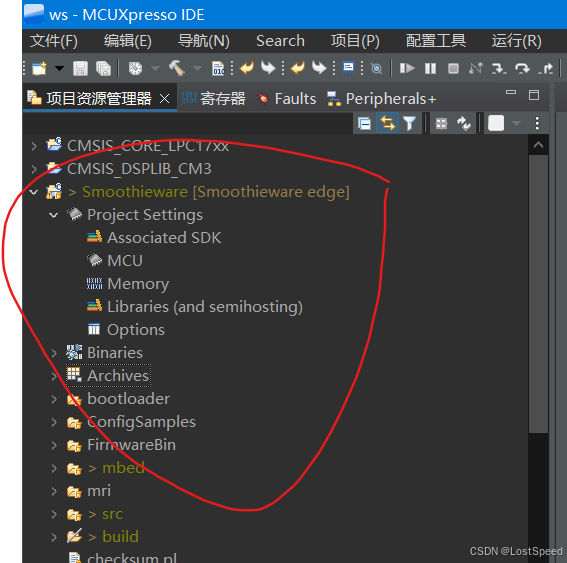Image resolution: width=567 pixels, height=563 pixels.
Task: Click the Filter funnel icon in explorer
Action: (x=409, y=123)
